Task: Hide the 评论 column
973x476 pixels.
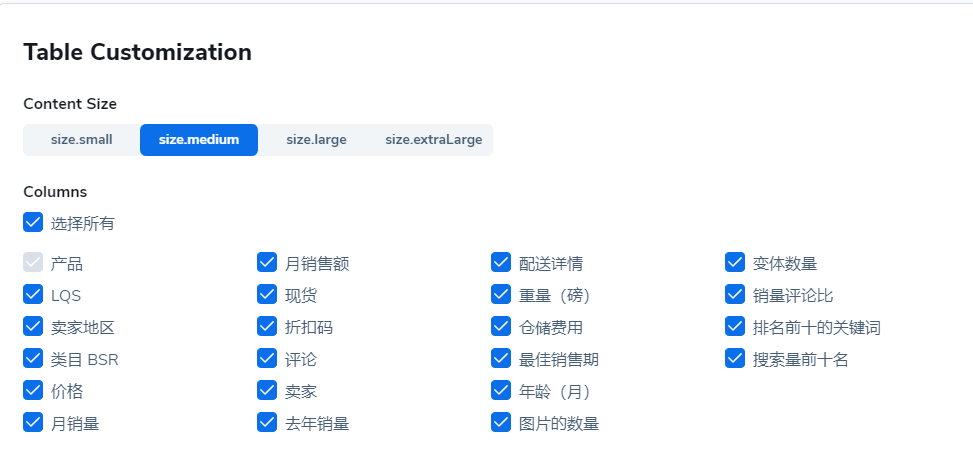Action: coord(267,358)
